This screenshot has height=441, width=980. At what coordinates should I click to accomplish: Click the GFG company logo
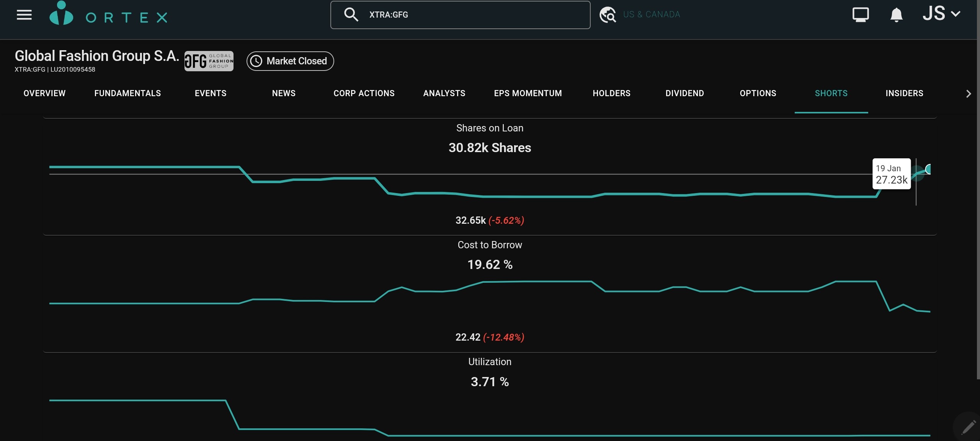coord(209,61)
